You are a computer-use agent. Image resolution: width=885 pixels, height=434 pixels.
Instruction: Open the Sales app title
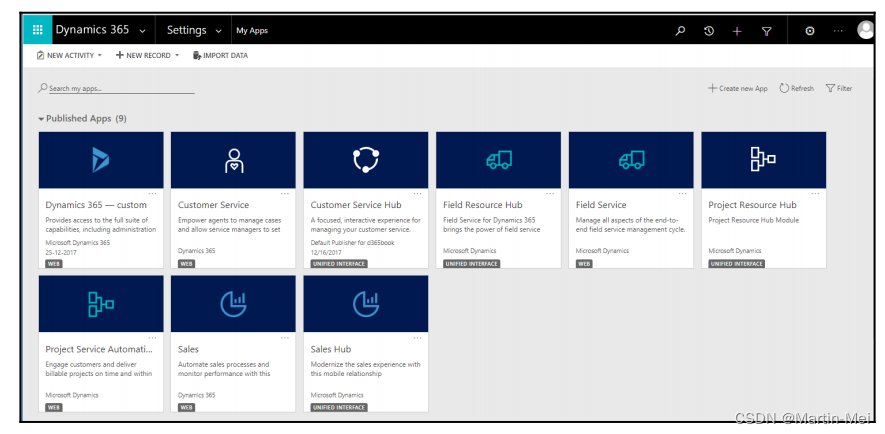tap(188, 349)
